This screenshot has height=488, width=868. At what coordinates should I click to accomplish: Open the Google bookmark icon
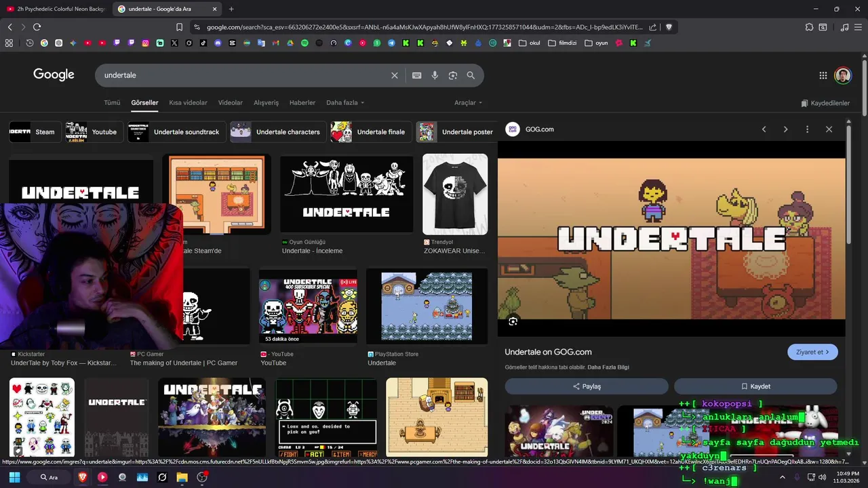click(44, 43)
